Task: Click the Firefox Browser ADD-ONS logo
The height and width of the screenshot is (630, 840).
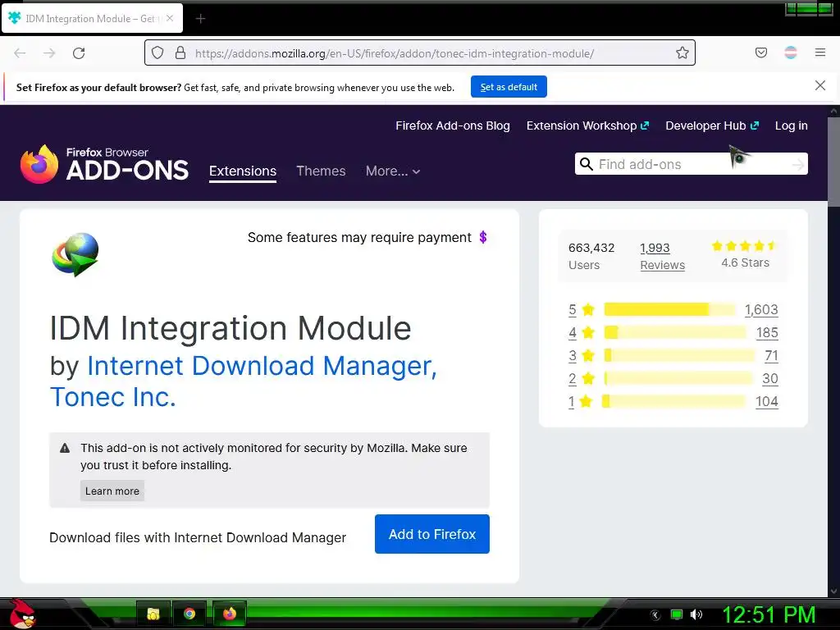Action: [x=104, y=164]
